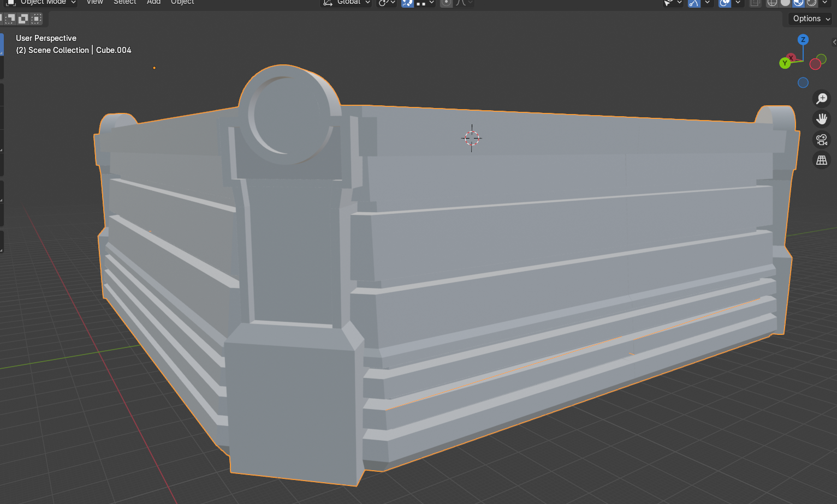837x504 pixels.
Task: Click the zoom view magnifier icon
Action: (x=821, y=99)
